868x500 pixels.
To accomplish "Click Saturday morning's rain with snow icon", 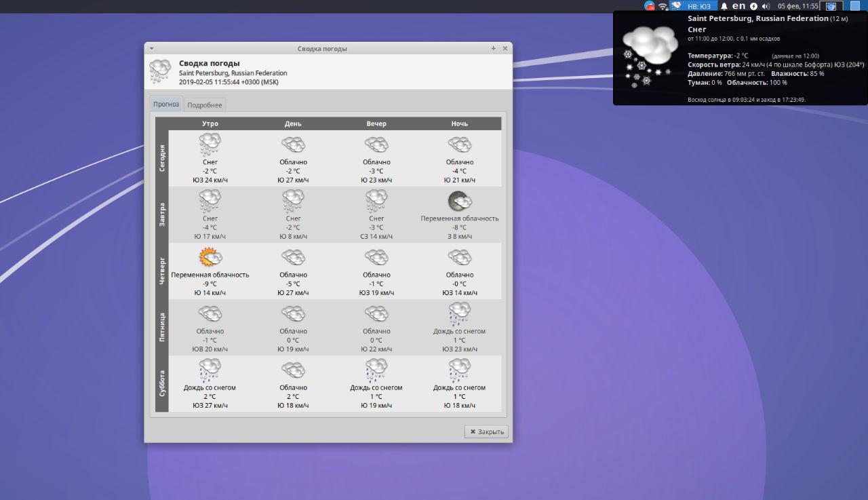I will 210,370.
